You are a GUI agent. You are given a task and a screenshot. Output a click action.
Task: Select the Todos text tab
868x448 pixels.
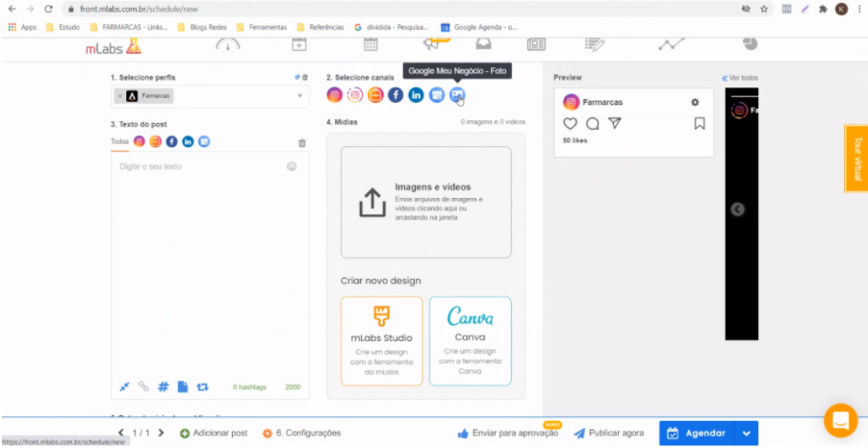[119, 141]
